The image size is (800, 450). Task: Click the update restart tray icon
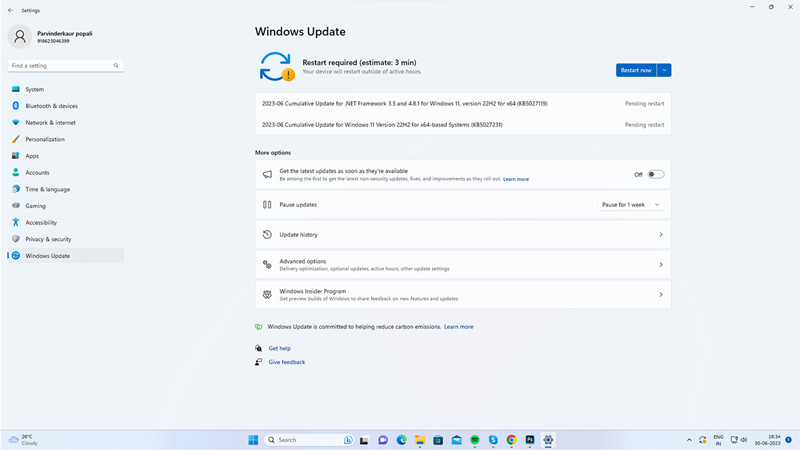click(703, 440)
